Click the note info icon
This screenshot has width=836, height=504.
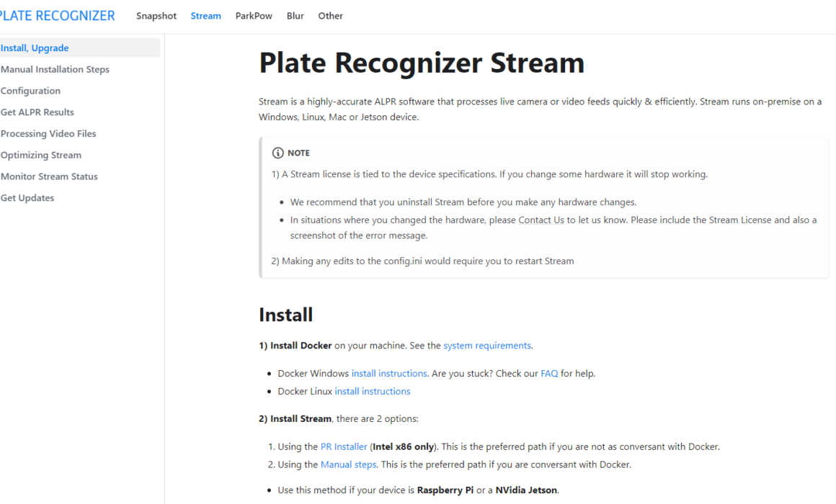[x=277, y=153]
